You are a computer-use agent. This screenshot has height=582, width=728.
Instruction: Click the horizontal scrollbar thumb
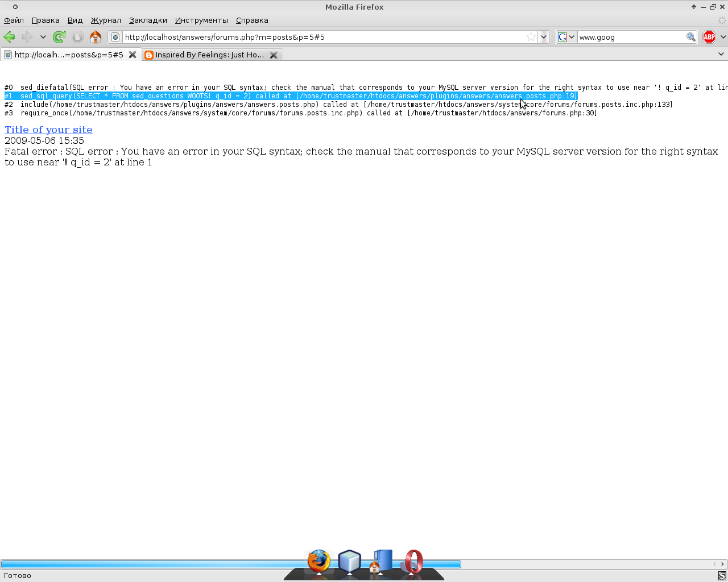[x=230, y=564]
